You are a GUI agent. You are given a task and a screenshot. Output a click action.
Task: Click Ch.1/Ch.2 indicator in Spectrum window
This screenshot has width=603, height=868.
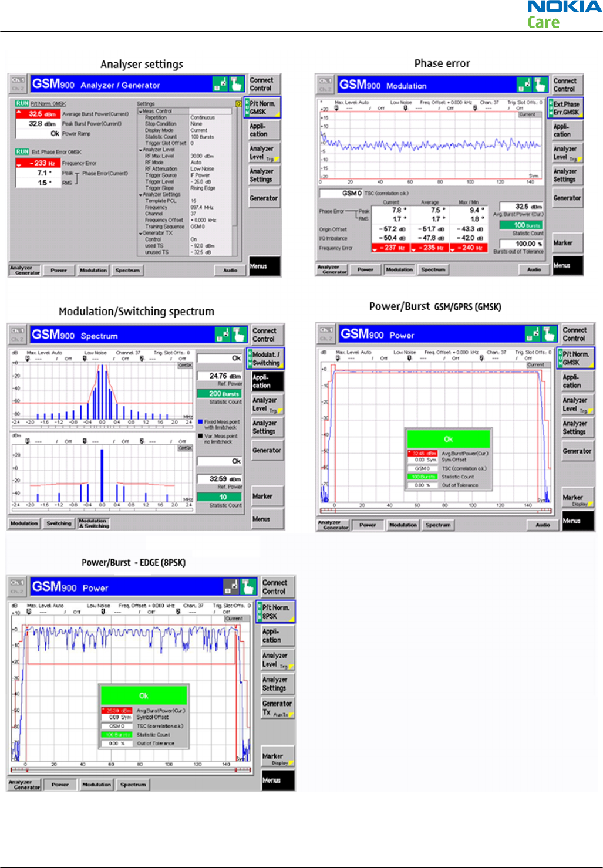(x=18, y=335)
